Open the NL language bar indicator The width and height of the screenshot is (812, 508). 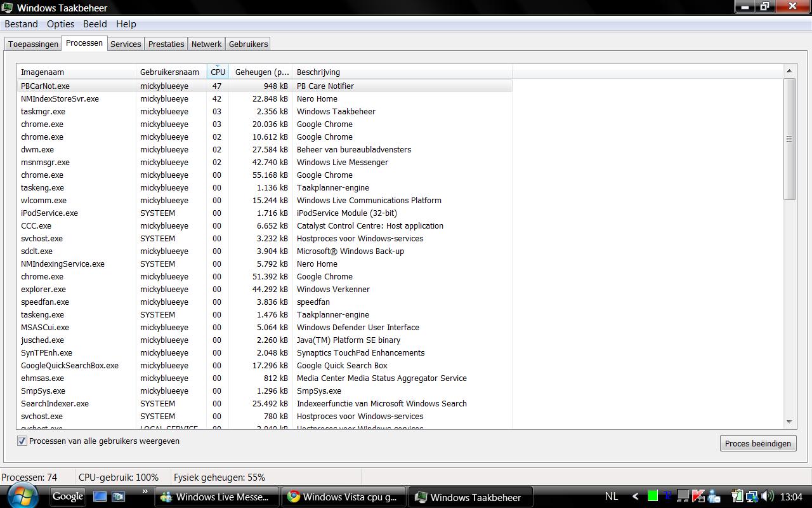tap(611, 497)
